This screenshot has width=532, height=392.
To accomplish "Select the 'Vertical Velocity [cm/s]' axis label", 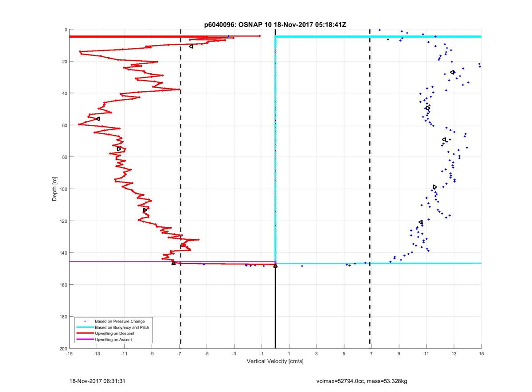I will [275, 361].
